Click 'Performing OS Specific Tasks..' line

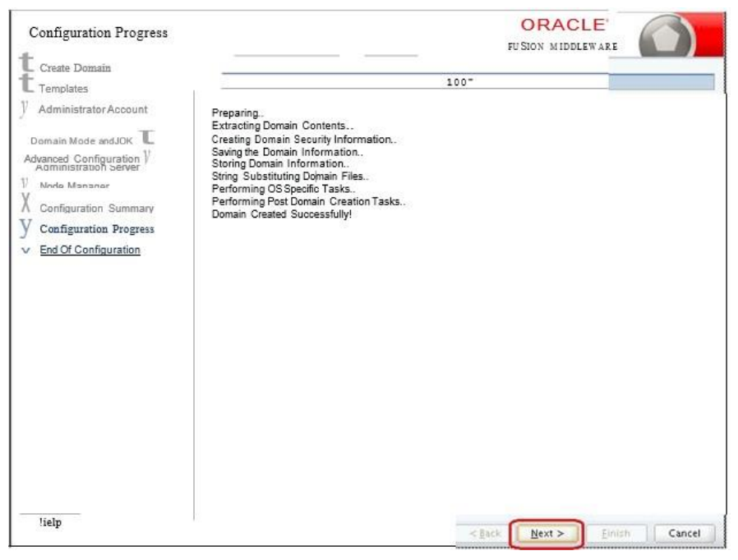pos(284,189)
